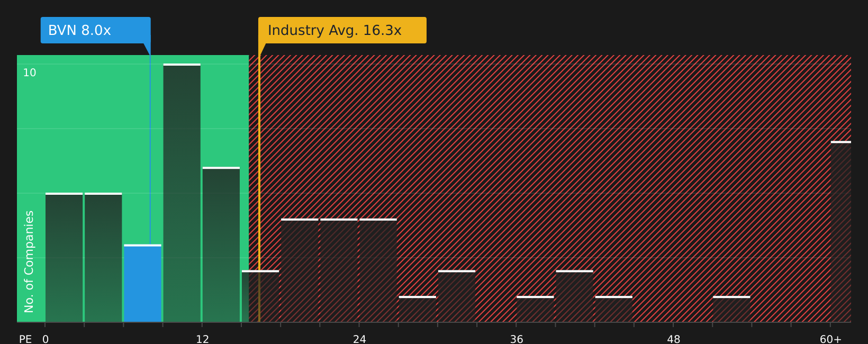Select the bar for PE 3 to 6
Viewport: 868px width, 344px height.
coord(103,257)
